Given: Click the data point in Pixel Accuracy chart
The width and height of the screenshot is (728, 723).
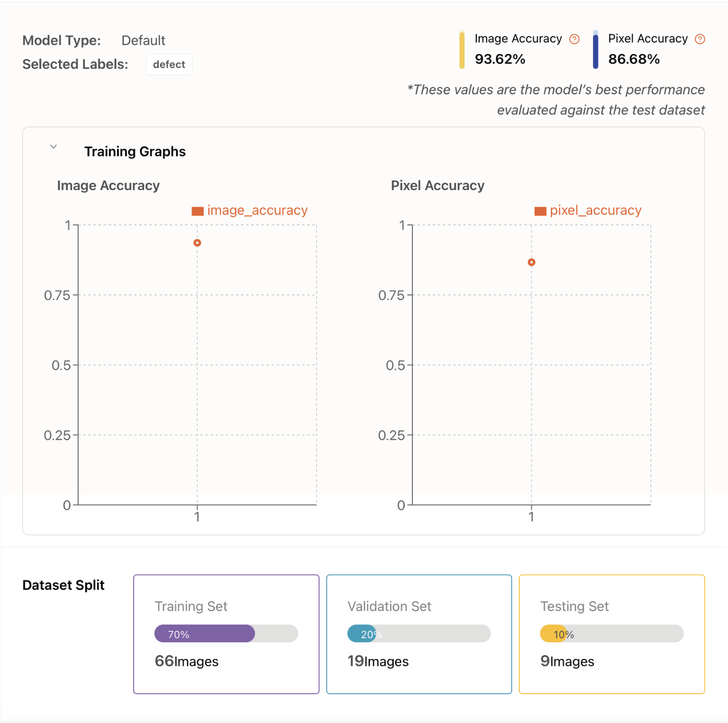Looking at the screenshot, I should tap(531, 262).
